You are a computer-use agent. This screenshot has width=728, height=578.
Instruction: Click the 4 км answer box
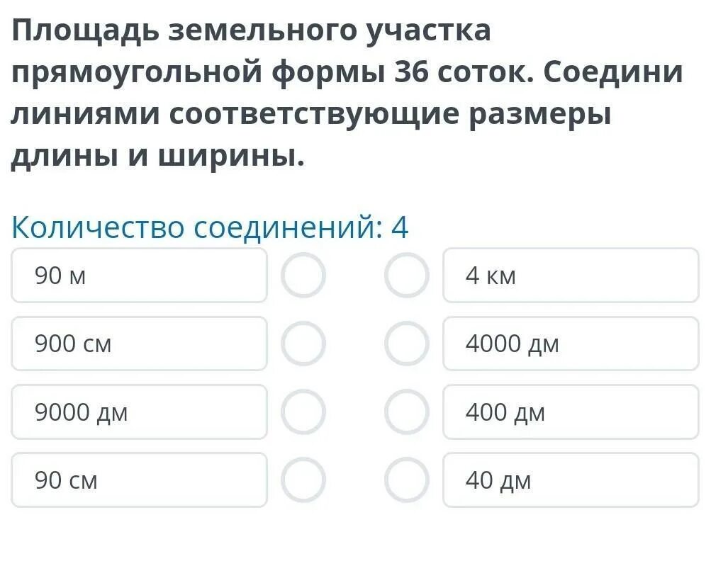coord(571,275)
